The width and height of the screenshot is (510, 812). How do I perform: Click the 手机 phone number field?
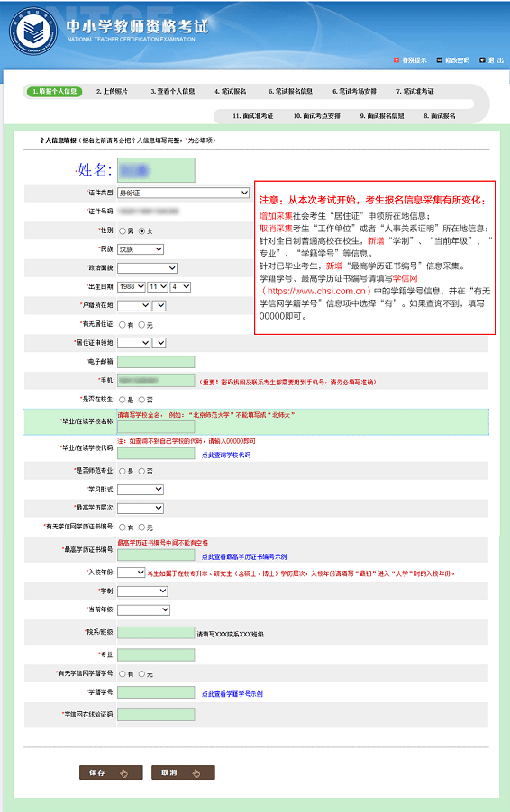pos(156,381)
